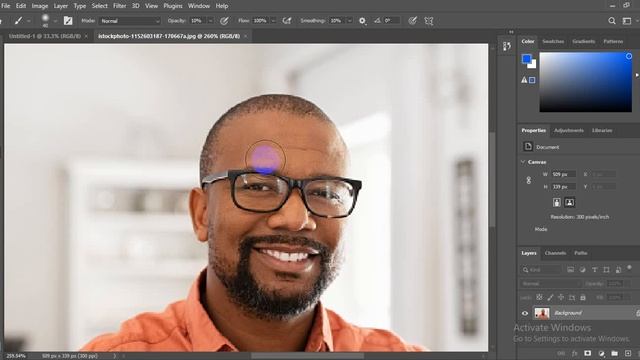Switch to the Adjustments tab
This screenshot has width=640, height=360.
[x=569, y=130]
